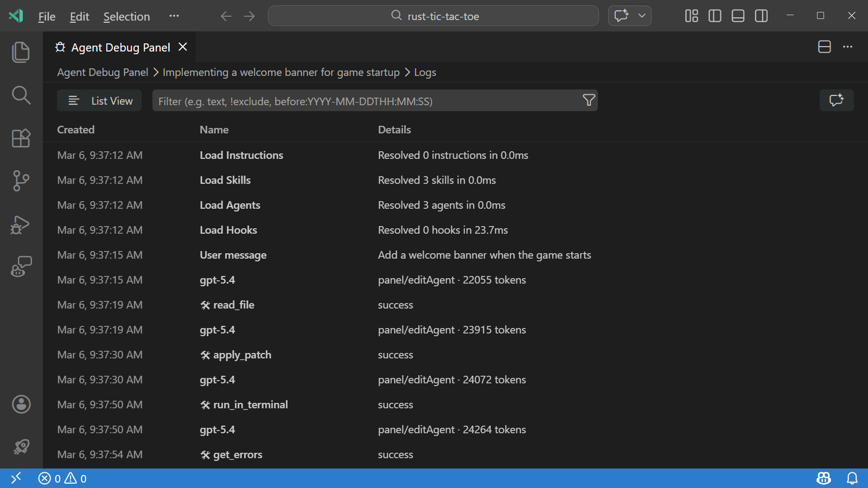Open the Explorer sidebar icon
The height and width of the screenshot is (488, 868).
(21, 52)
